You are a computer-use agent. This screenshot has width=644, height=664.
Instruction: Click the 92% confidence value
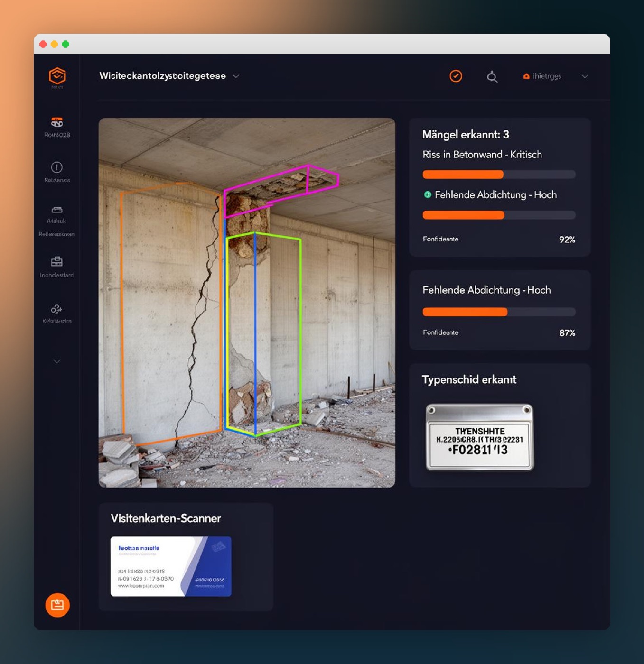[x=567, y=240]
